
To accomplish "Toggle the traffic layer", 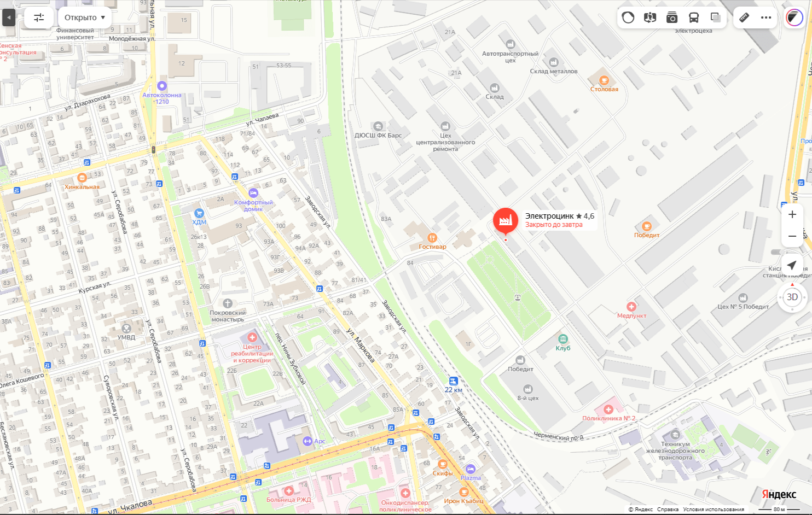I will click(x=628, y=17).
